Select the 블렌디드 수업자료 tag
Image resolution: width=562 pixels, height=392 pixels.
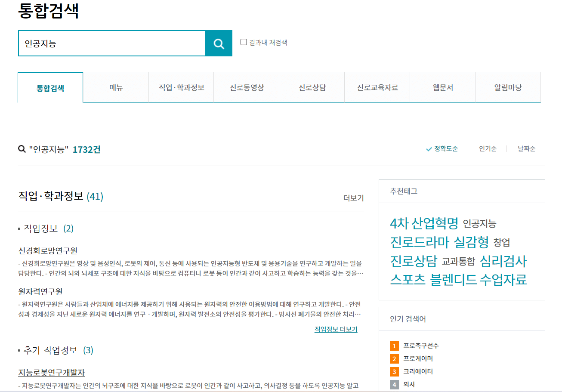click(479, 280)
